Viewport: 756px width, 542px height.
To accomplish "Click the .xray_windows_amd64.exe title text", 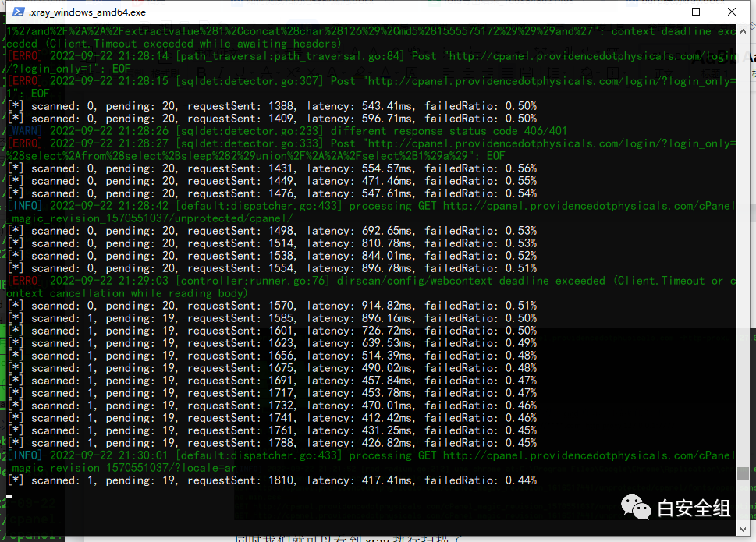I will [86, 12].
